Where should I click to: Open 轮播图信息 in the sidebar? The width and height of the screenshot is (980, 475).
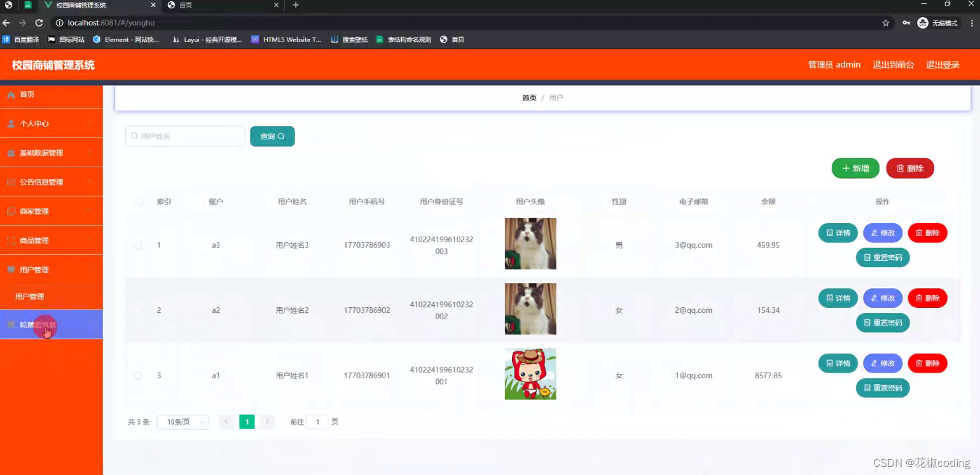point(52,324)
